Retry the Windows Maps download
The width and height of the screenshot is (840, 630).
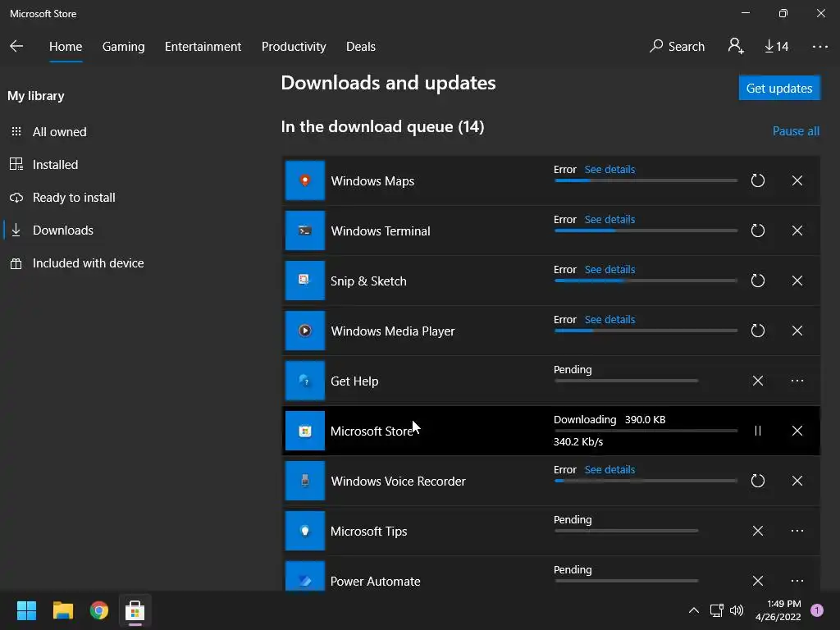[758, 180]
